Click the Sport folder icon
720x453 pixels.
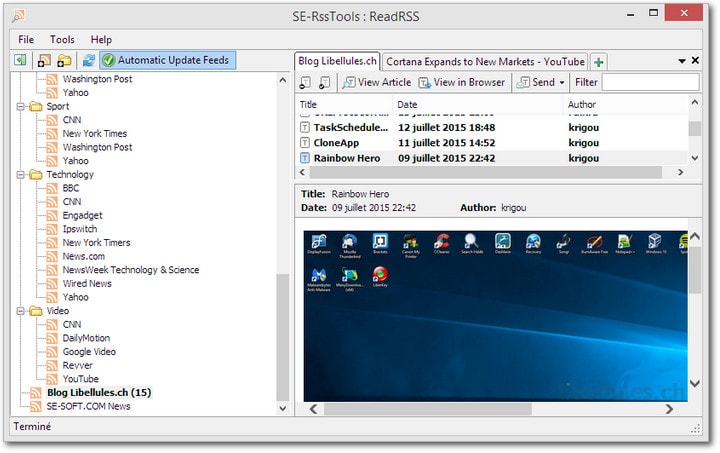point(36,106)
